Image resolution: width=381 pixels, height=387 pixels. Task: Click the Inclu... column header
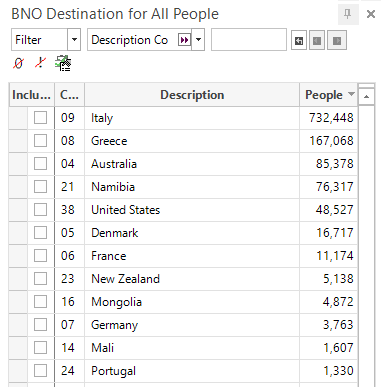32,95
